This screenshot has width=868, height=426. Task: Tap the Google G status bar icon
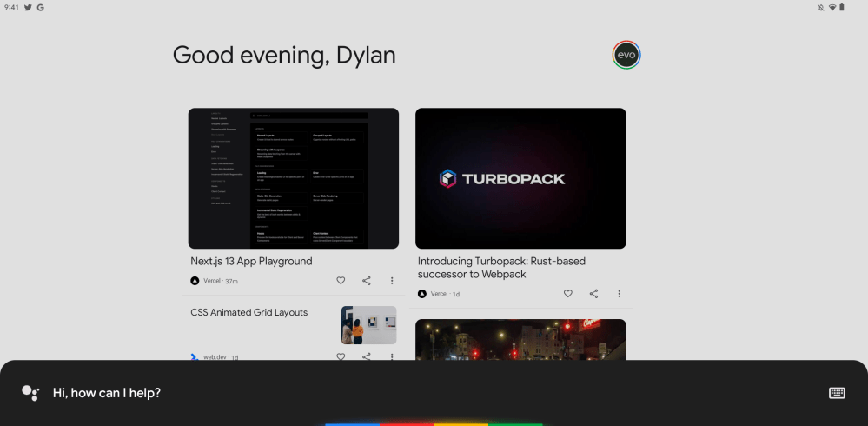click(x=40, y=7)
